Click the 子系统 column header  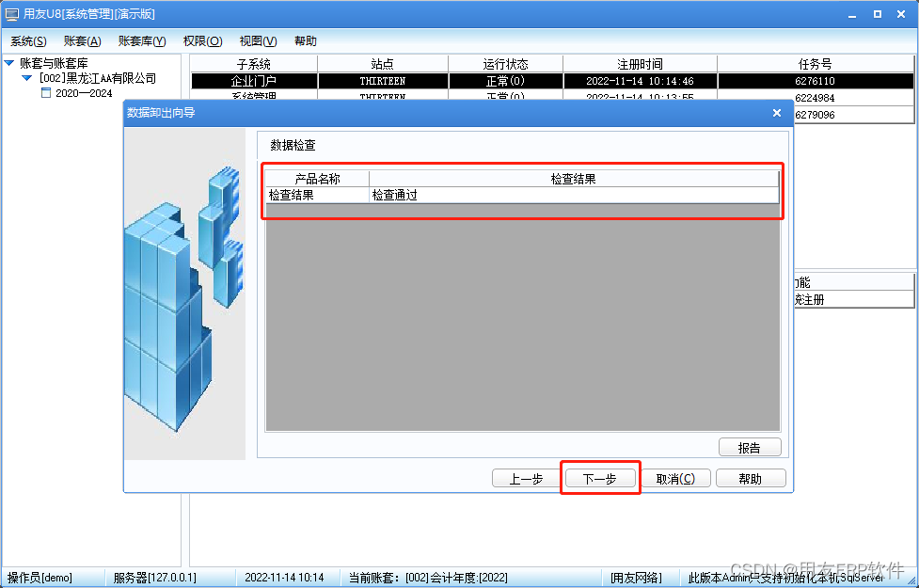point(254,64)
